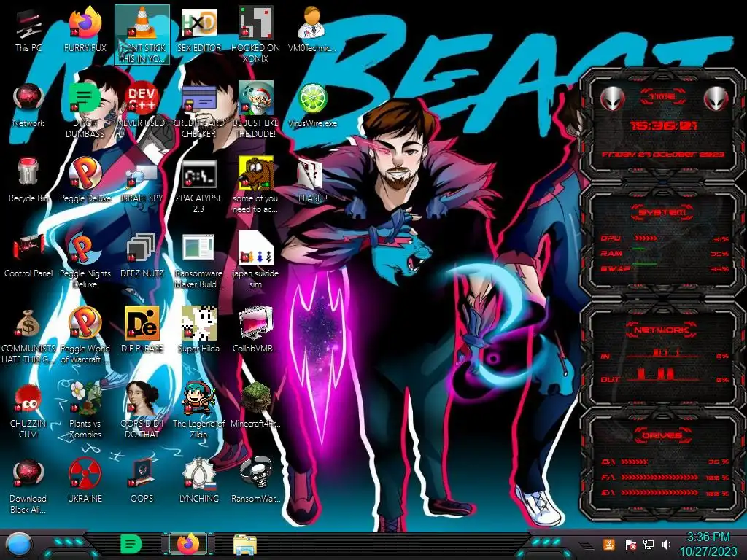The width and height of the screenshot is (747, 560).
Task: Launch Super Hilda pixel icon
Action: tap(198, 324)
